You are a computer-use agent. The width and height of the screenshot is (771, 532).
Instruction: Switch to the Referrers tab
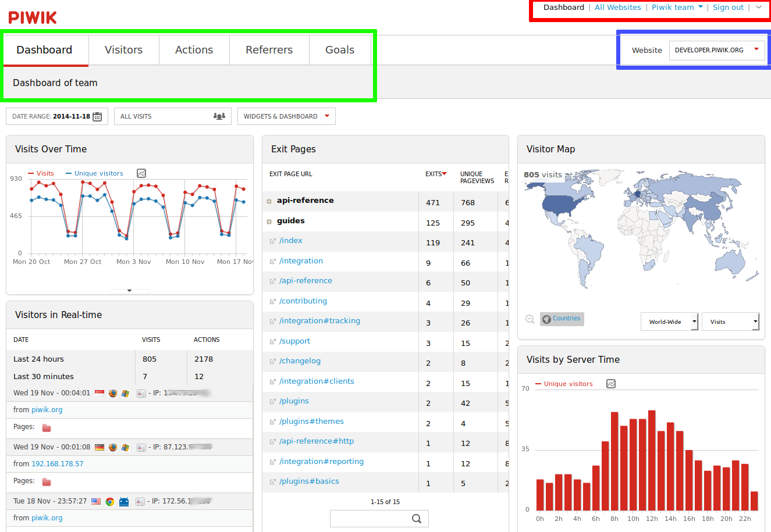tap(269, 50)
